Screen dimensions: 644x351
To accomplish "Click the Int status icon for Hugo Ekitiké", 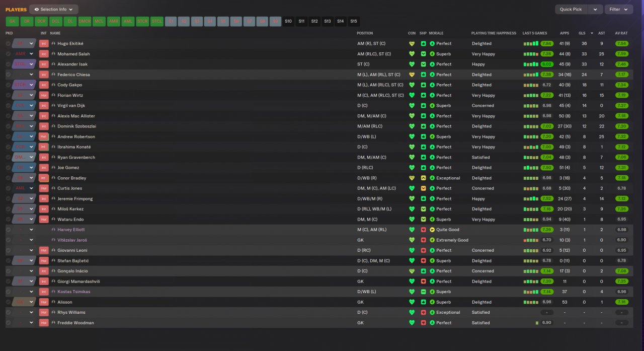I will click(x=43, y=44).
